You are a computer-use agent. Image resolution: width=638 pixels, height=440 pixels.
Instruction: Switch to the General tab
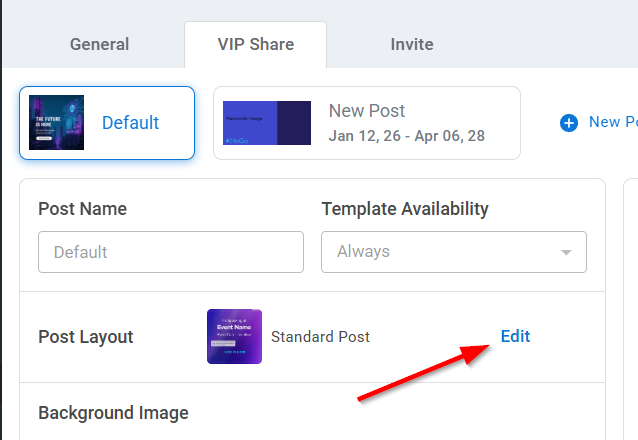99,44
